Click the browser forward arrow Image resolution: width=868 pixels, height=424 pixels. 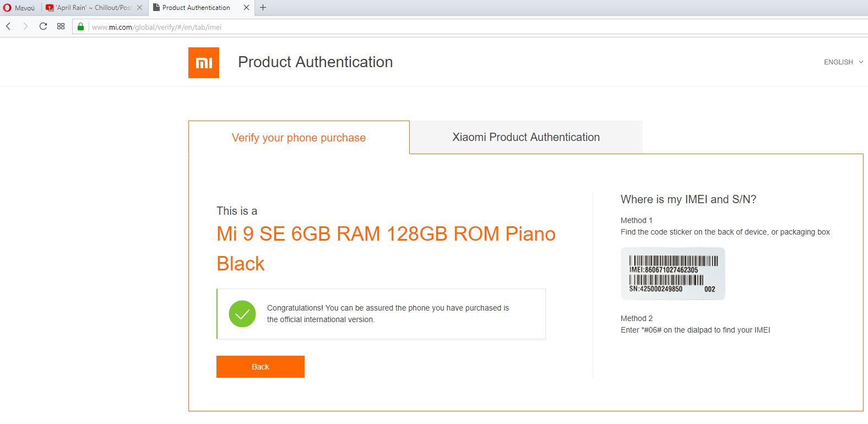tap(25, 26)
